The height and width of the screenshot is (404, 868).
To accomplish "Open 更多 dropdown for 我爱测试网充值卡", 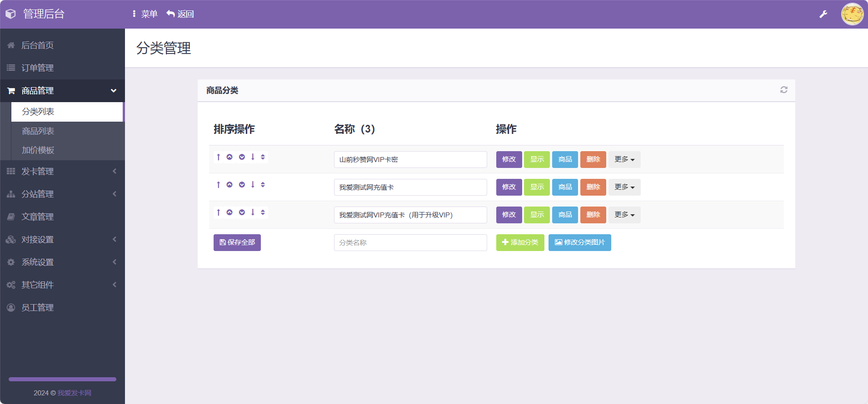I will point(624,187).
